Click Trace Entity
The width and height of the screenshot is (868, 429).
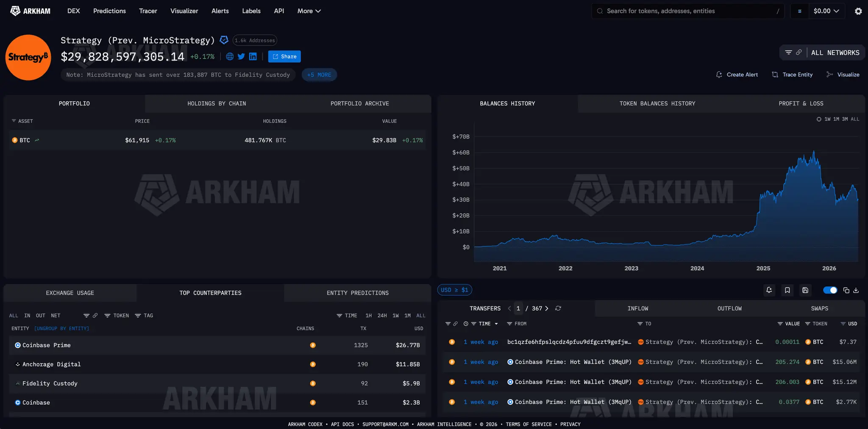[x=792, y=75]
